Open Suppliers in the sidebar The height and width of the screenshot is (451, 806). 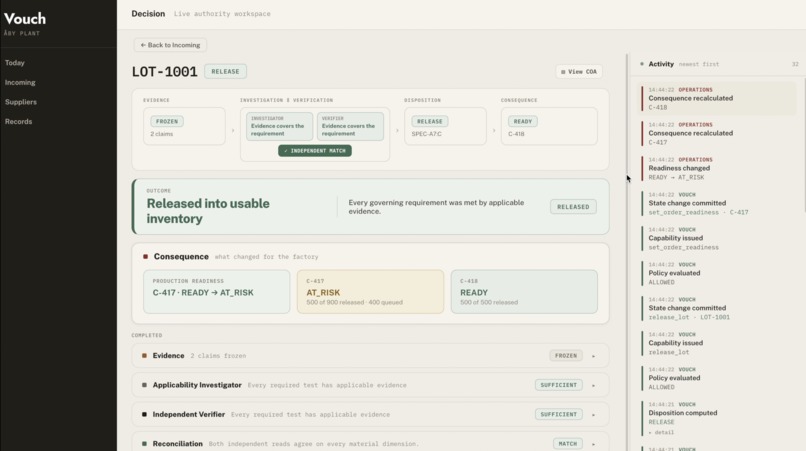click(21, 102)
